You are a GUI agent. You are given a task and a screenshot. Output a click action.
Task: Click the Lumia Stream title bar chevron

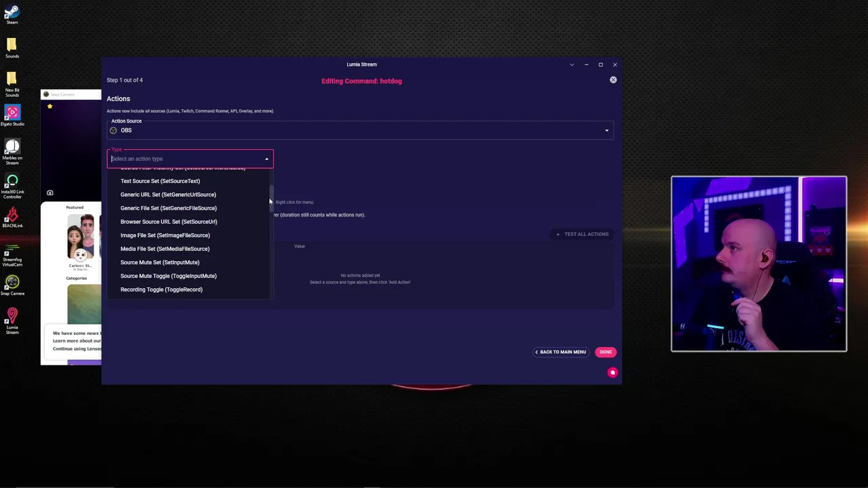point(572,64)
